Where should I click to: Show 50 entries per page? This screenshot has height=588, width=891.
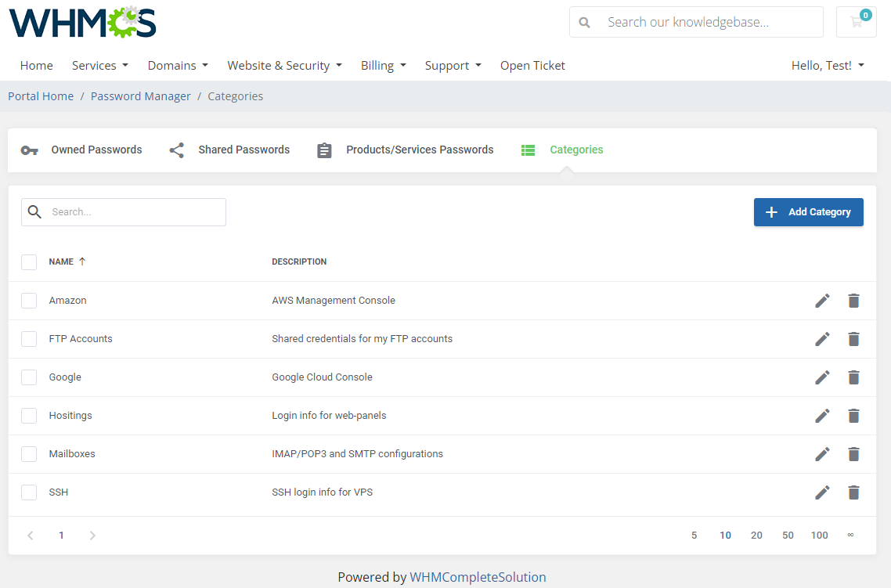[x=788, y=536]
